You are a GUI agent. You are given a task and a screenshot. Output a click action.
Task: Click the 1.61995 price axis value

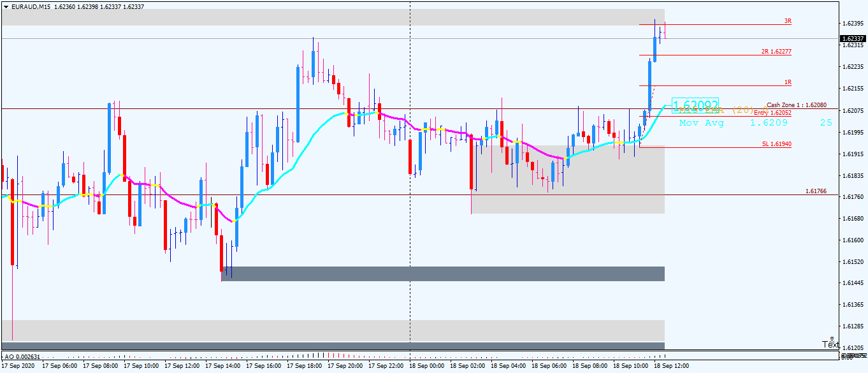[x=853, y=132]
